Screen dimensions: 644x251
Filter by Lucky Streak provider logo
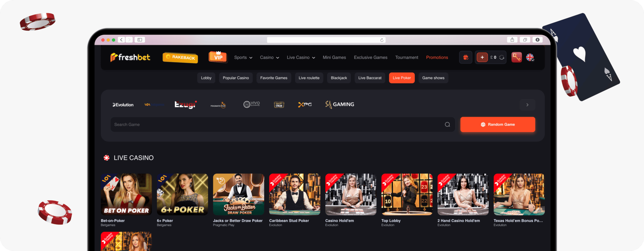[x=279, y=105]
